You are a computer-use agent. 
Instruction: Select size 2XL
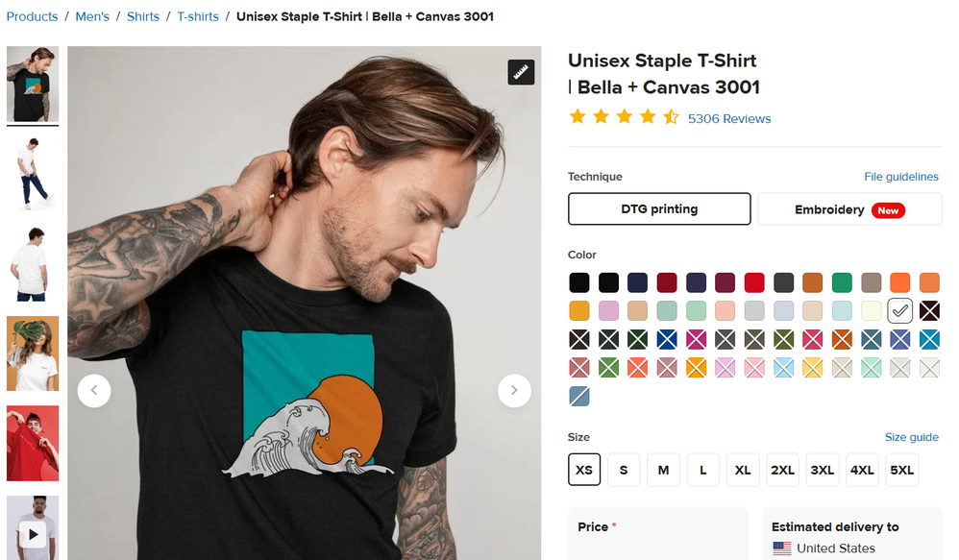(x=782, y=470)
